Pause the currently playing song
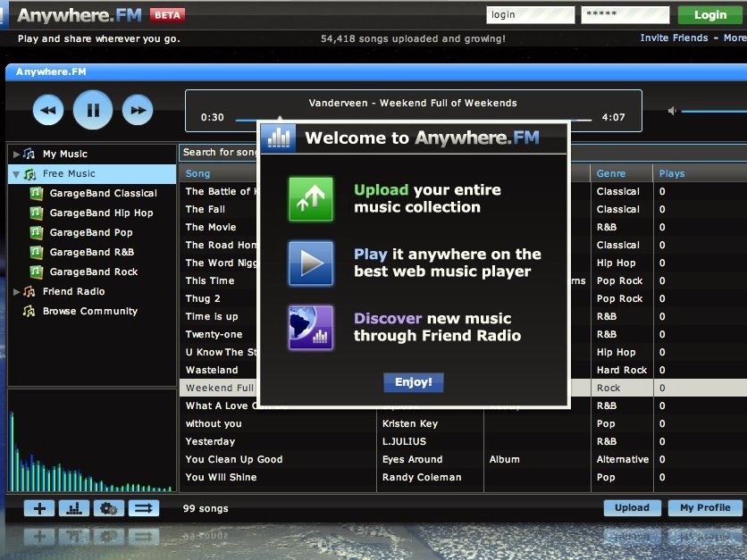Screen dimensions: 747x560 93,111
